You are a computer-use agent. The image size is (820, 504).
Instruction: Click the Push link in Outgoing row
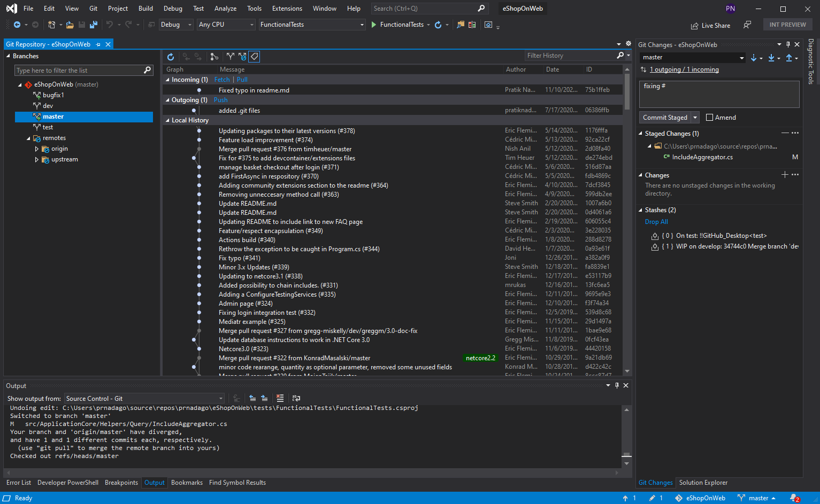point(221,100)
